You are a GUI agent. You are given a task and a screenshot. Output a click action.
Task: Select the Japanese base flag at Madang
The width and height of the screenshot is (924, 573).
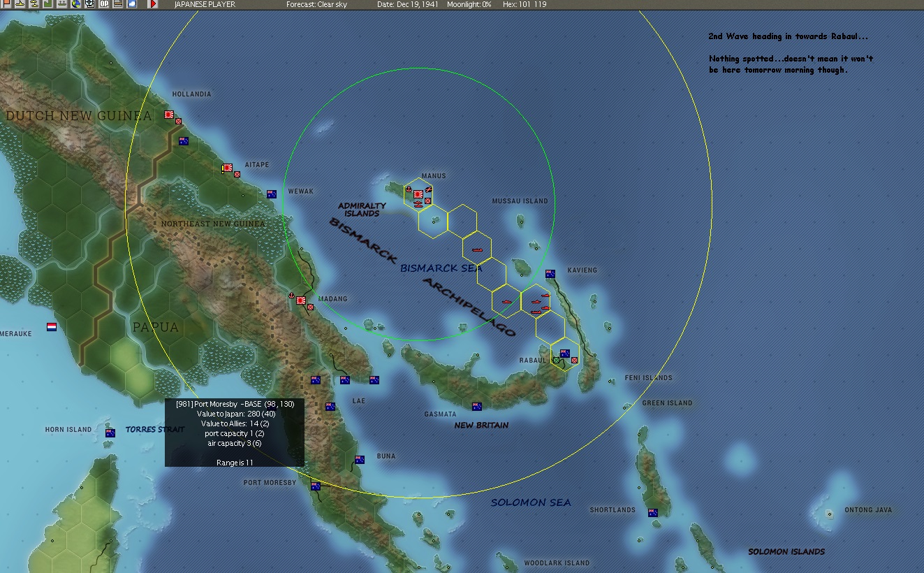click(301, 300)
